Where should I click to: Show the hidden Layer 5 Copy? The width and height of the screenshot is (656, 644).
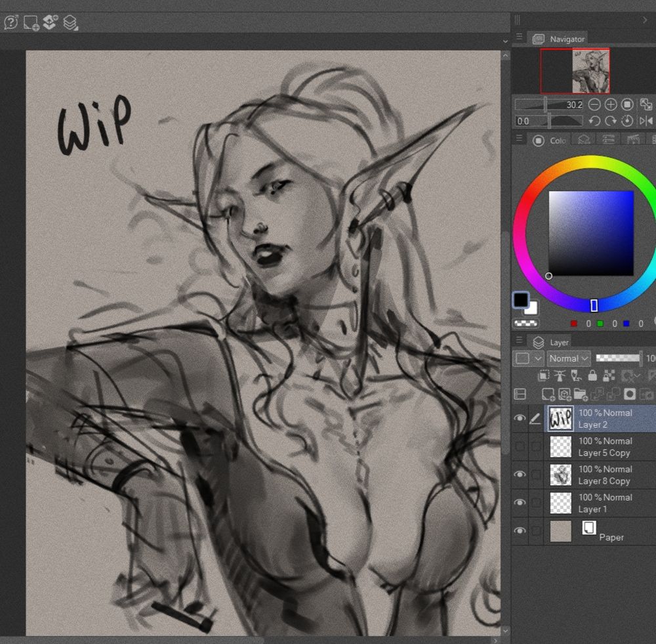[520, 446]
